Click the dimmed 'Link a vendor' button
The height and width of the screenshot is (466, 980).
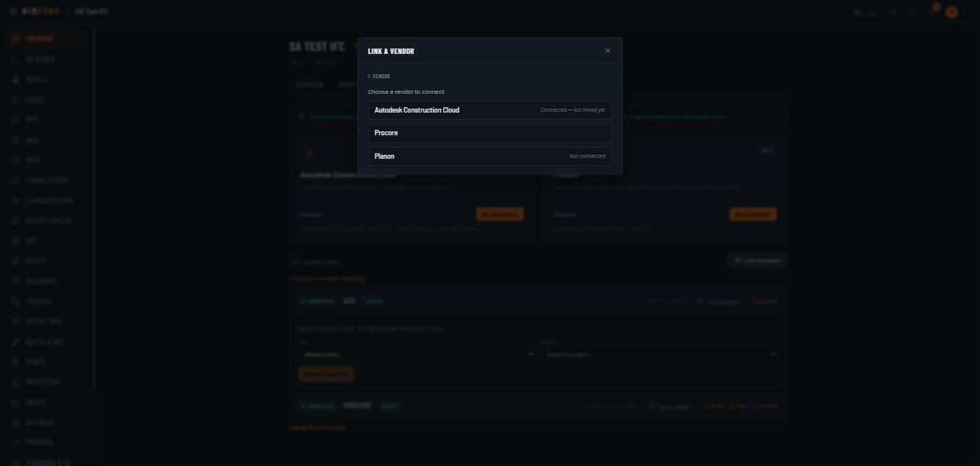coord(757,260)
